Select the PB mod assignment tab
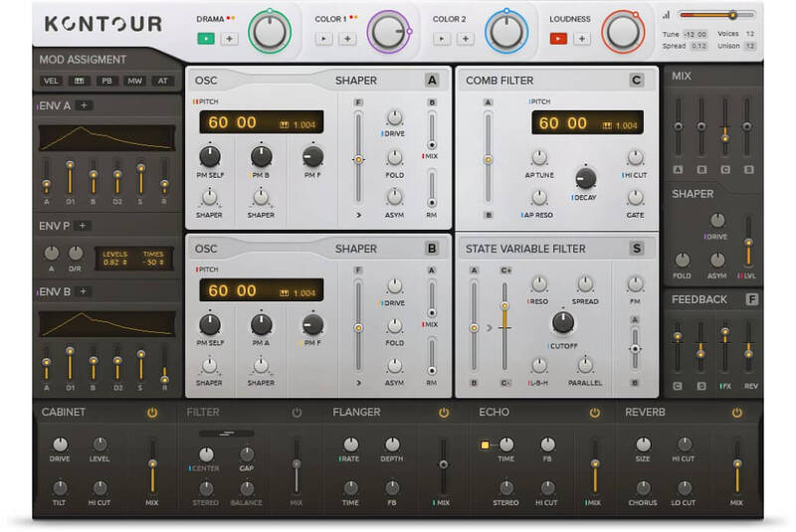 tap(106, 81)
